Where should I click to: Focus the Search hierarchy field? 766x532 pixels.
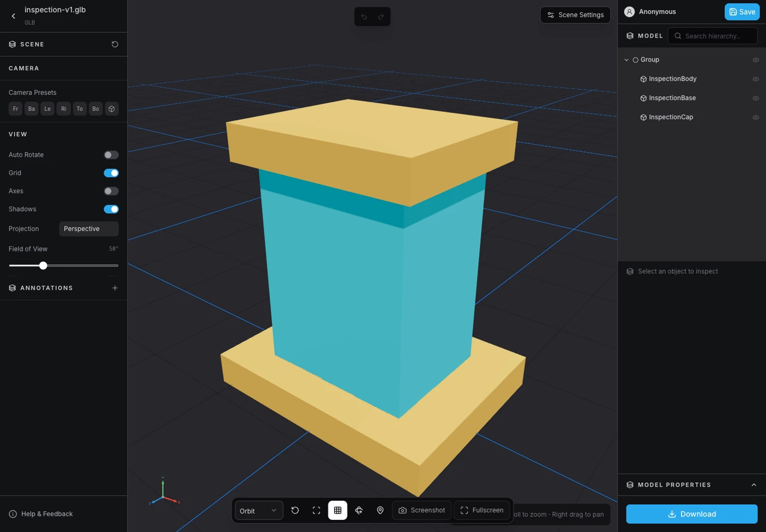tap(712, 36)
